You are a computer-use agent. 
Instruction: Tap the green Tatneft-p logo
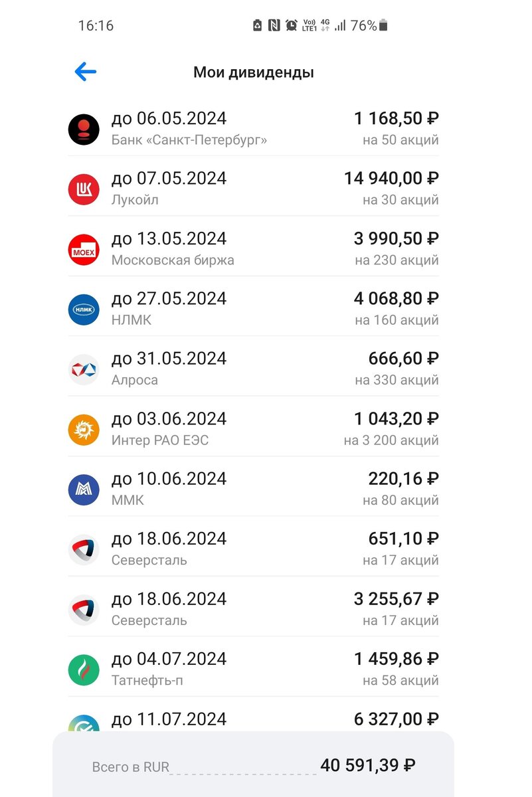(x=84, y=670)
